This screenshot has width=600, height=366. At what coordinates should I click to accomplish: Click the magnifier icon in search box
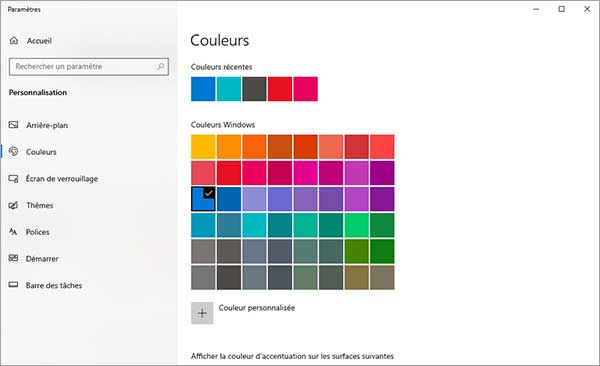(161, 67)
